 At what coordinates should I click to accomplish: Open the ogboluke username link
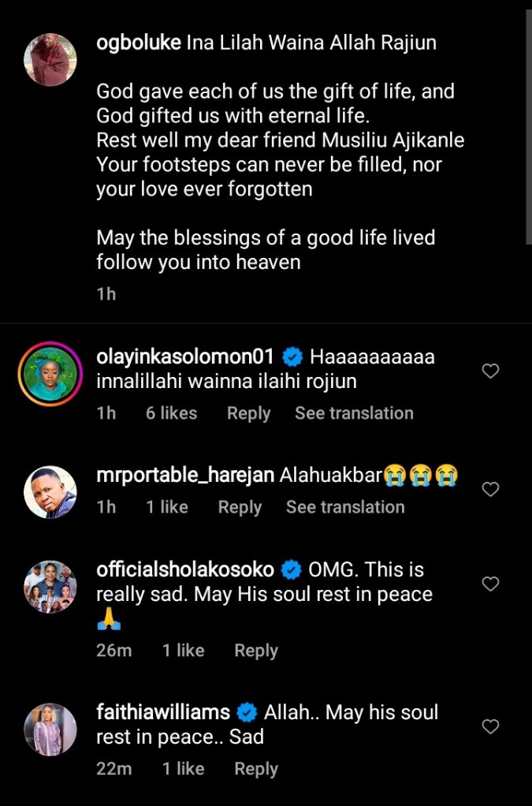click(x=139, y=44)
